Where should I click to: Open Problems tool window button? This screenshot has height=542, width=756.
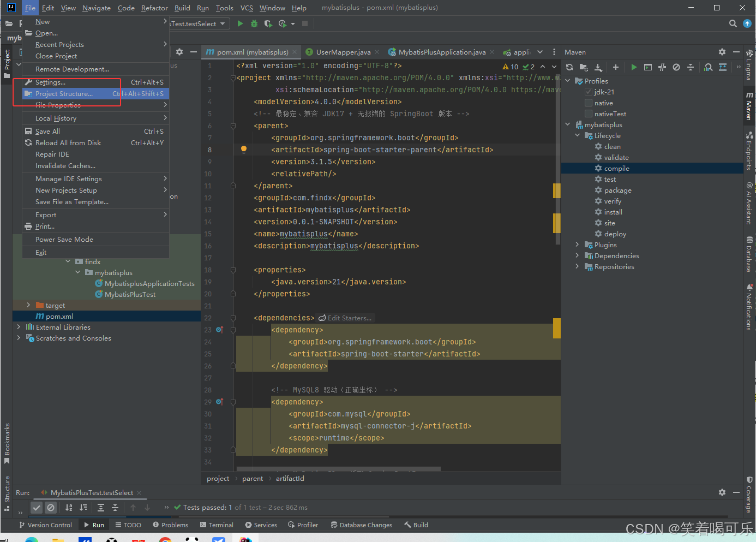click(171, 525)
